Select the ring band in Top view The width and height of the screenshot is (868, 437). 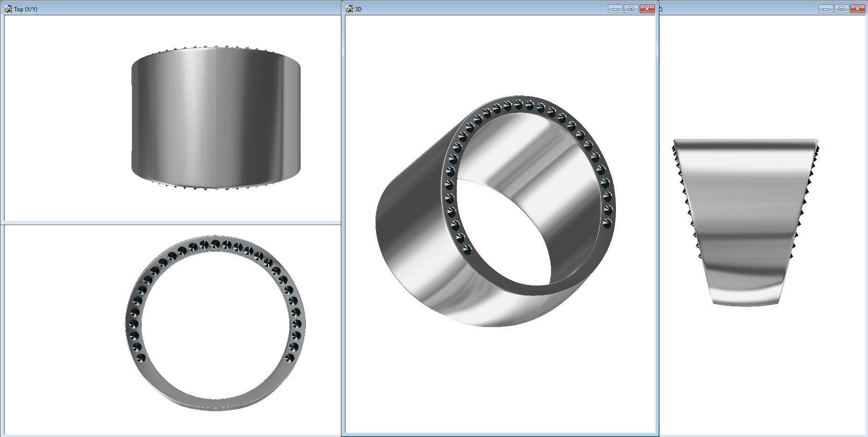coord(216,117)
